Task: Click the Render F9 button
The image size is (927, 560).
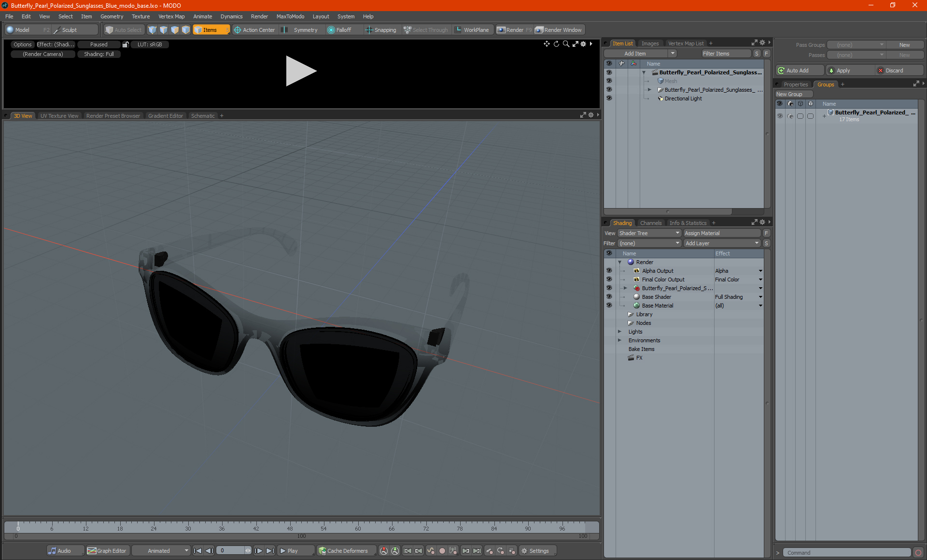Action: [514, 30]
